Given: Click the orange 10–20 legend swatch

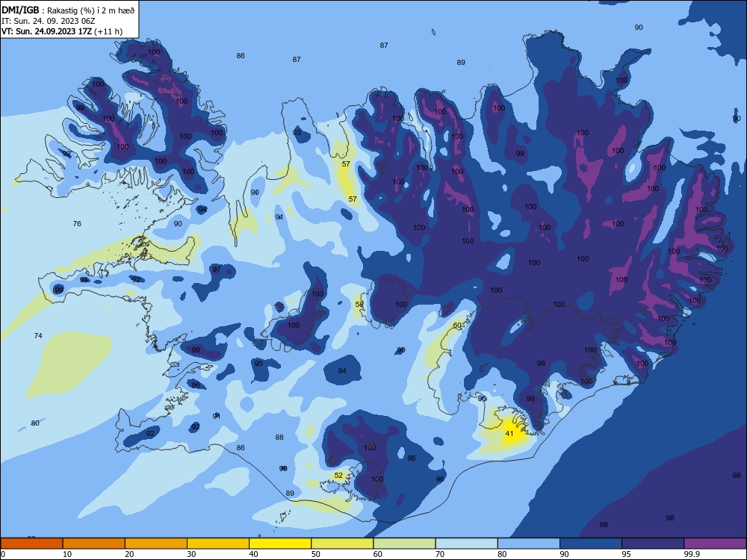Looking at the screenshot, I should point(94,544).
